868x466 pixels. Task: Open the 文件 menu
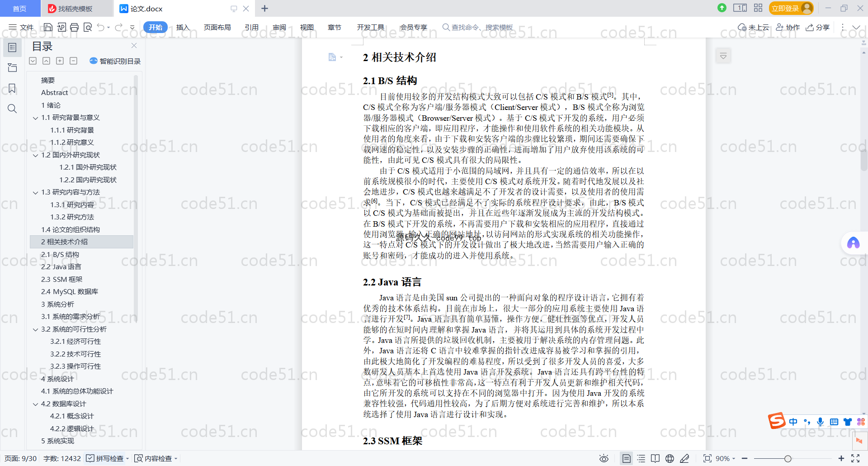coord(21,27)
